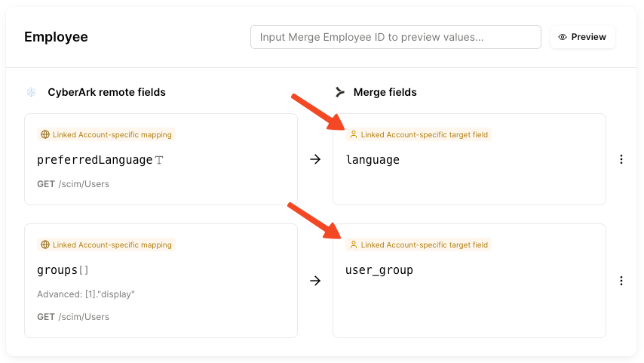Click person icon in language target badge

click(354, 135)
